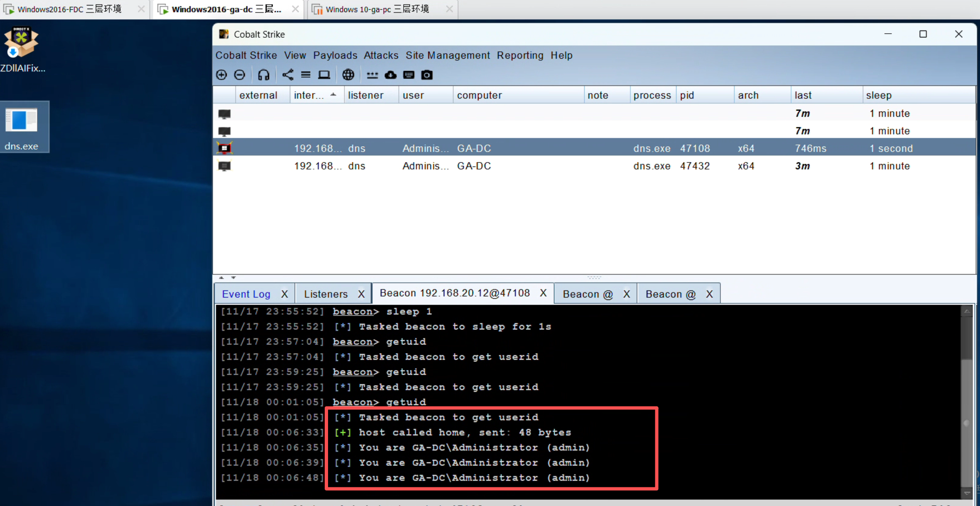980x506 pixels.
Task: Open the Attacks menu
Action: coord(381,55)
